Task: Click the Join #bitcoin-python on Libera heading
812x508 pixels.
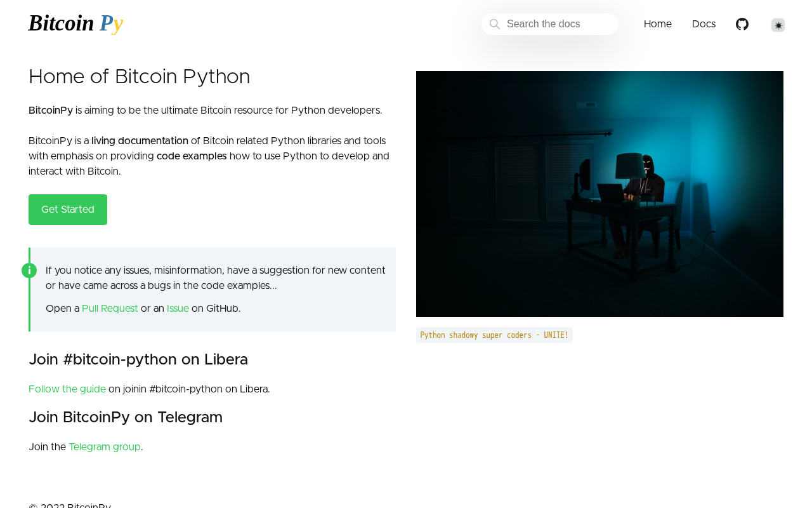Action: click(x=138, y=359)
